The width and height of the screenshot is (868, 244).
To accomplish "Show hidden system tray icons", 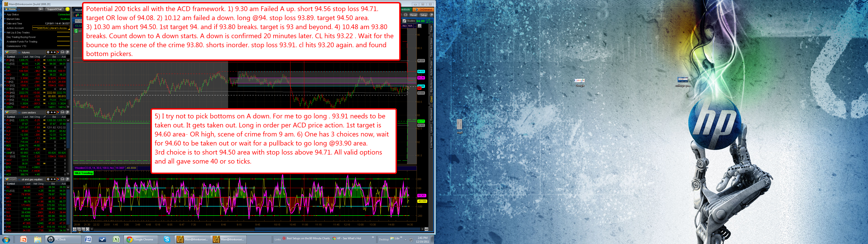I will pyautogui.click(x=406, y=240).
